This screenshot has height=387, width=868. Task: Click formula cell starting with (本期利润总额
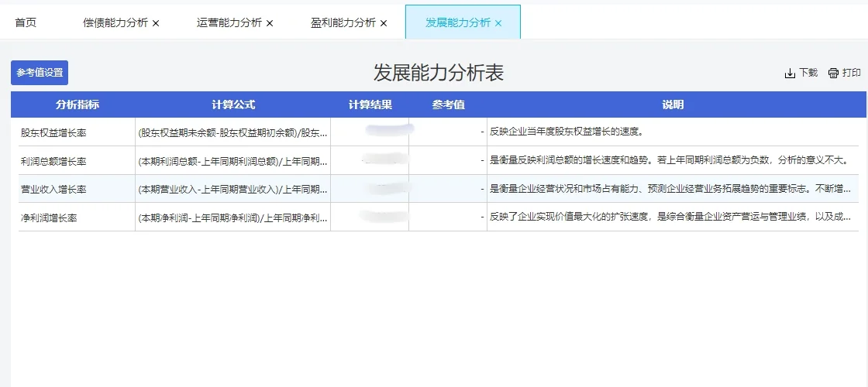click(x=232, y=162)
